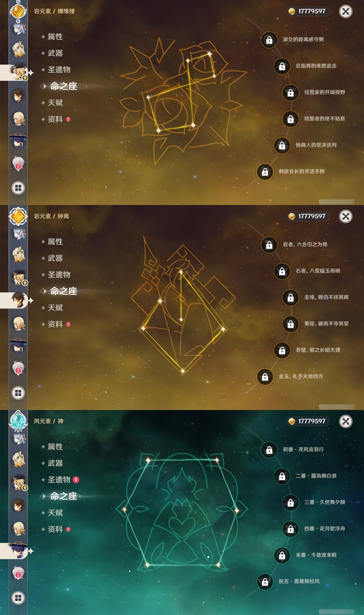Click the lock icon beside 苍璧,驱之长昭天理

282,350
